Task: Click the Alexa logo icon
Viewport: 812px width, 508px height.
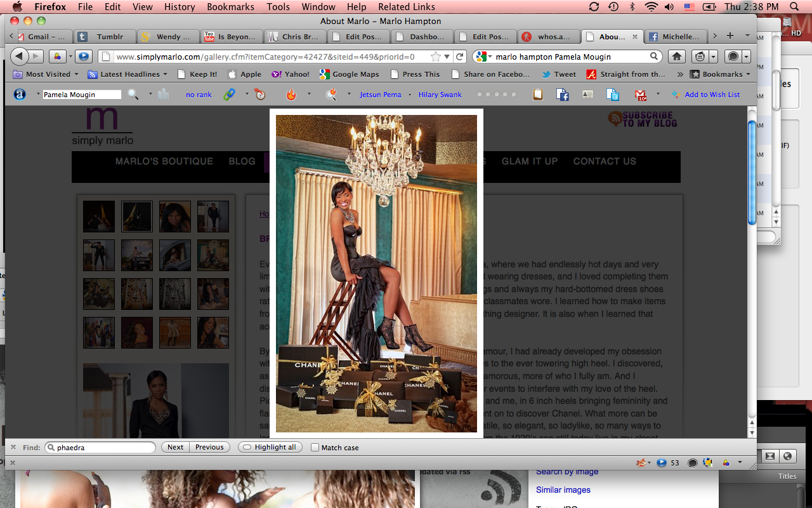Action: click(20, 95)
